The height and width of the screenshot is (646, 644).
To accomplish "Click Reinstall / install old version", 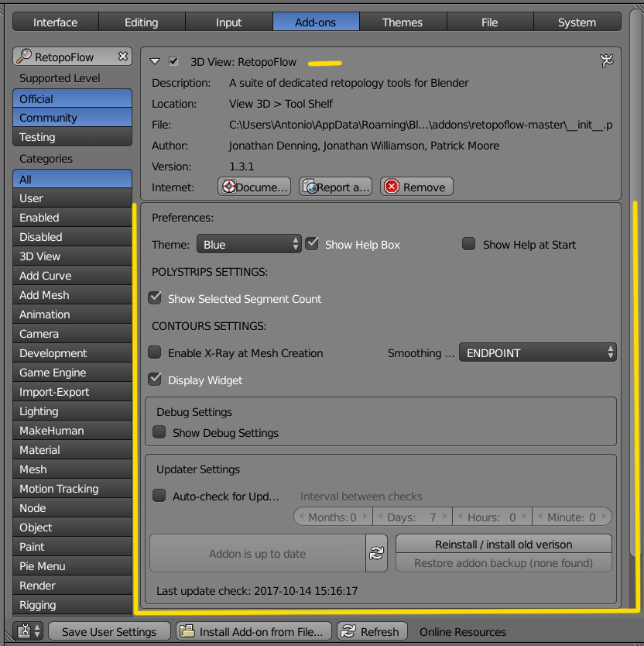I will (x=504, y=545).
